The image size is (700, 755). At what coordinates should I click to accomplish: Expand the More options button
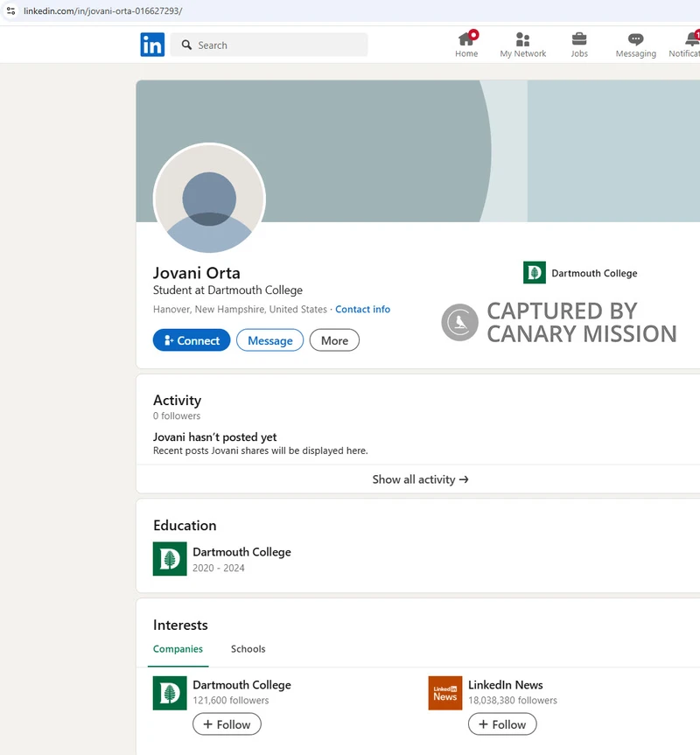click(334, 340)
